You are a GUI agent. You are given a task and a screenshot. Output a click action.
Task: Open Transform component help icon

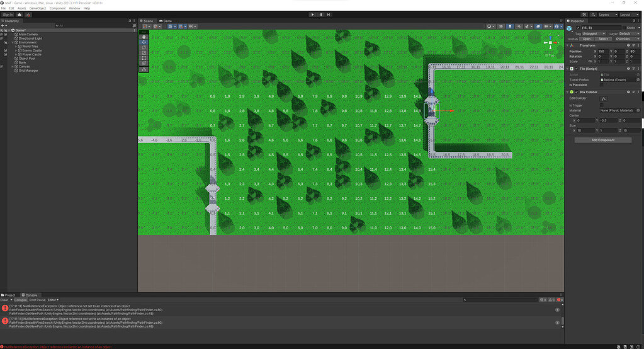point(628,45)
